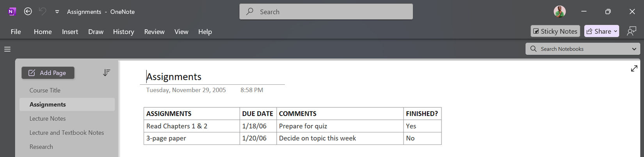Click the sort pages icon
Image resolution: width=644 pixels, height=157 pixels.
pos(107,73)
